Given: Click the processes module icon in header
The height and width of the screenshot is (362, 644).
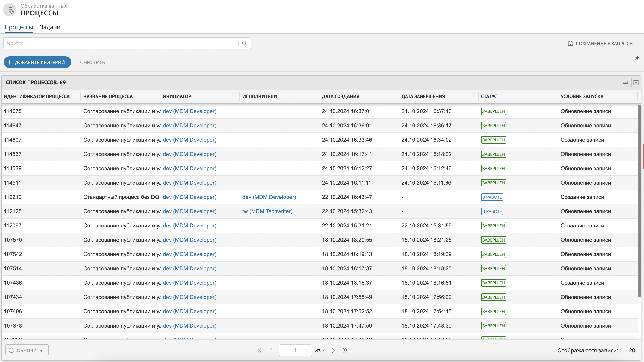Looking at the screenshot, I should click(x=10, y=9).
